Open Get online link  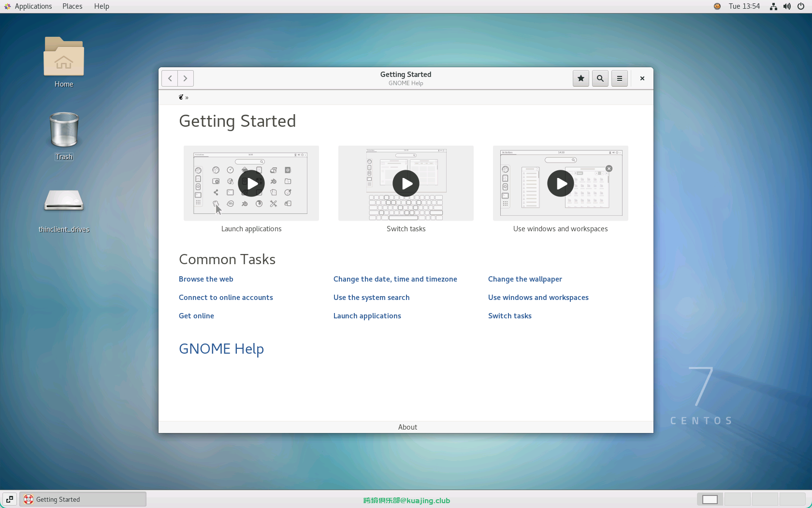[196, 316]
